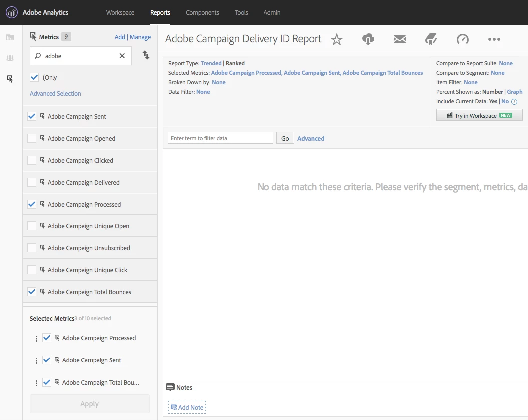Open the Advanced filter link
The image size is (528, 420).
(311, 138)
